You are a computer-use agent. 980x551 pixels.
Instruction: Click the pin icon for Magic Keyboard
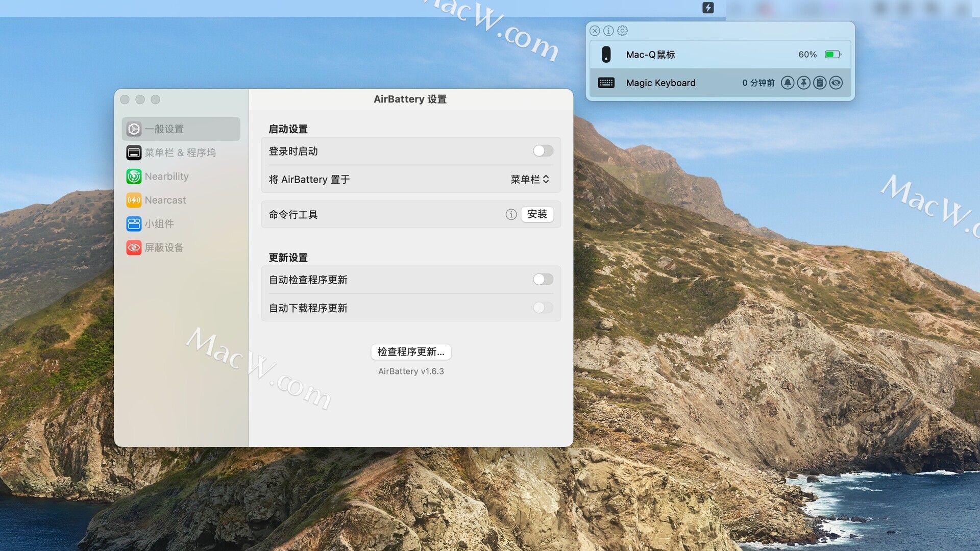(803, 83)
